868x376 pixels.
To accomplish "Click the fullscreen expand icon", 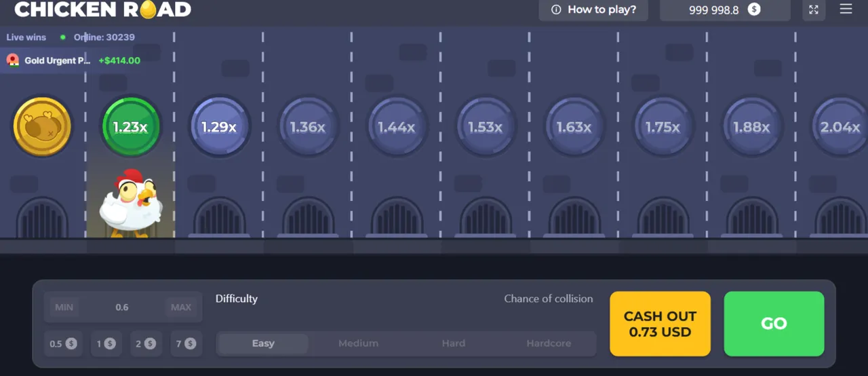I will pyautogui.click(x=814, y=10).
